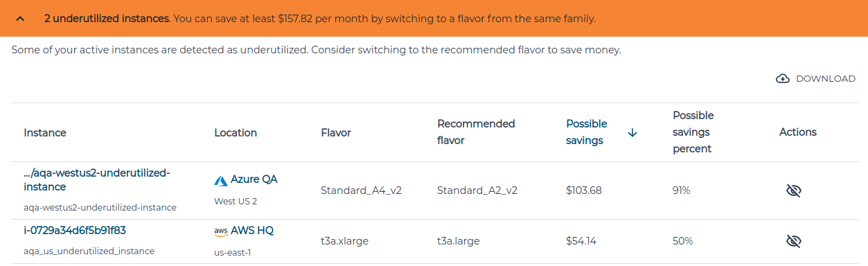Click the Flavor column header

pos(336,132)
